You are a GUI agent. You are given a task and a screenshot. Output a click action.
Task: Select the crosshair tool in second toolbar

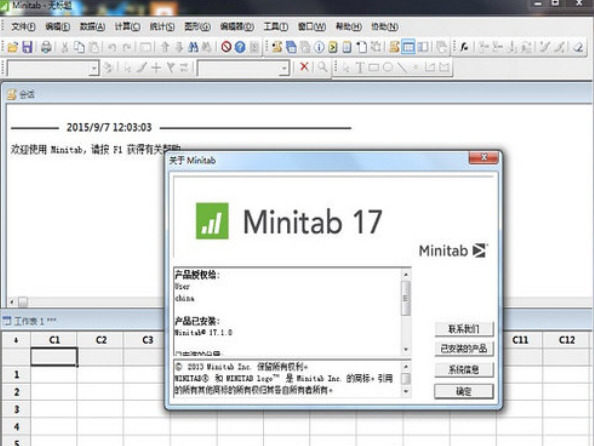click(156, 67)
